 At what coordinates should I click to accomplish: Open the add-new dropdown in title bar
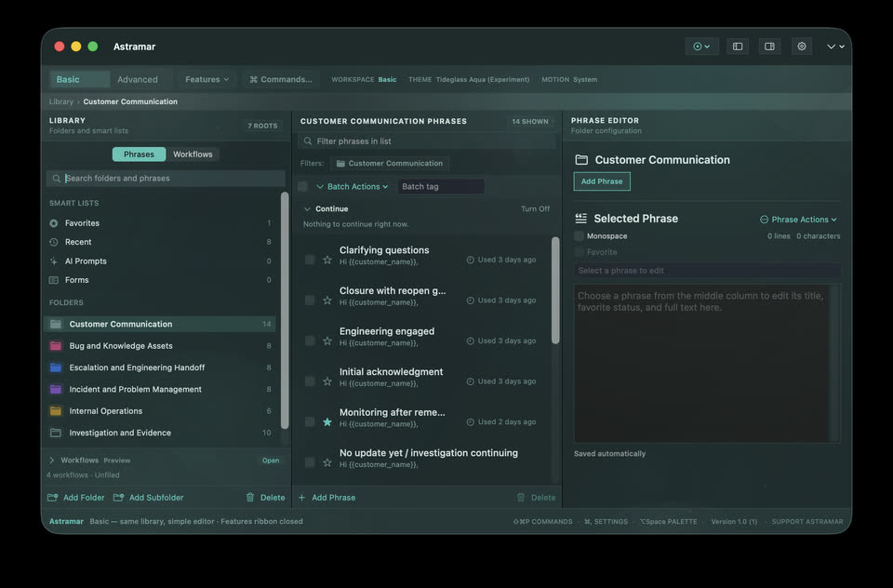(x=701, y=47)
